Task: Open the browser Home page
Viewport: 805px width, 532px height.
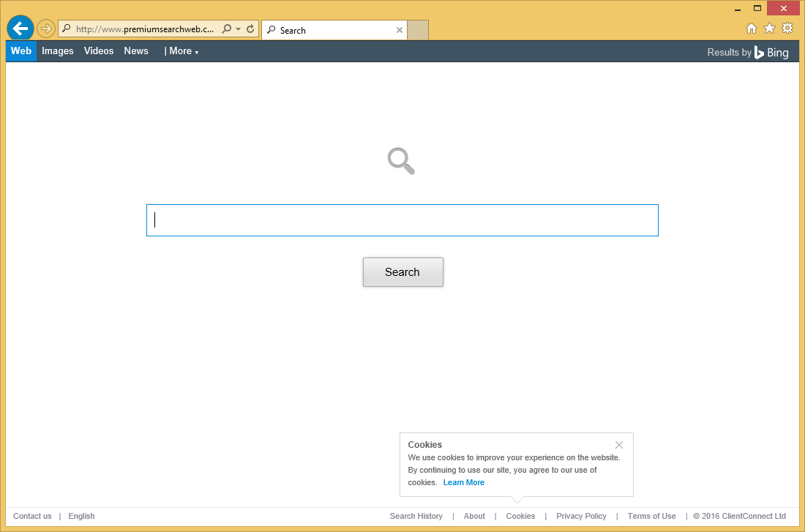Action: coord(752,28)
